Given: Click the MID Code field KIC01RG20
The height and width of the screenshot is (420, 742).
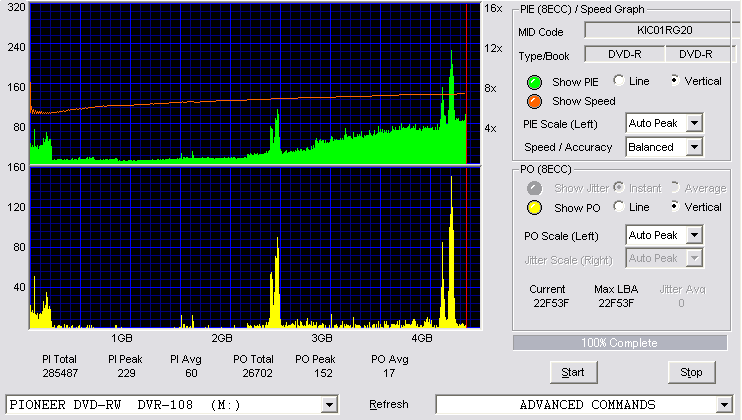Looking at the screenshot, I should (664, 30).
